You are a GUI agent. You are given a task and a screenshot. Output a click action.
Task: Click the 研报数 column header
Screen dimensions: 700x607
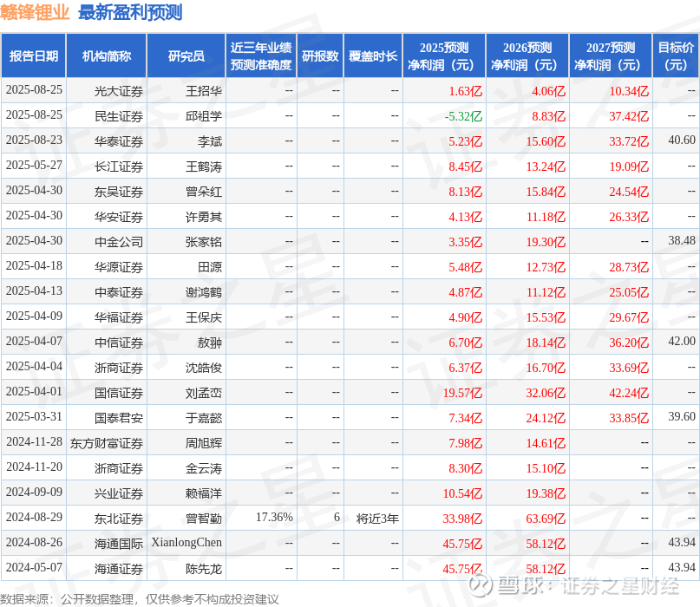320,55
